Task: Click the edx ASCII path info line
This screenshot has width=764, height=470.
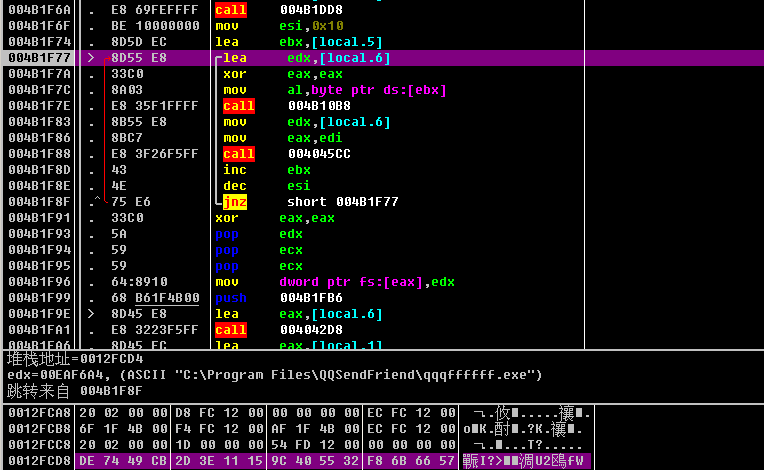Action: pos(275,375)
